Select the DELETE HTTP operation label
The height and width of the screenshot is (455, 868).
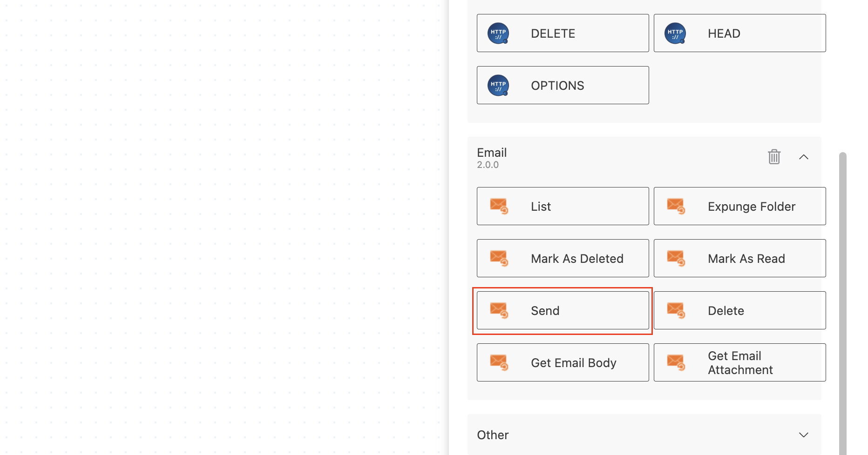click(x=553, y=33)
